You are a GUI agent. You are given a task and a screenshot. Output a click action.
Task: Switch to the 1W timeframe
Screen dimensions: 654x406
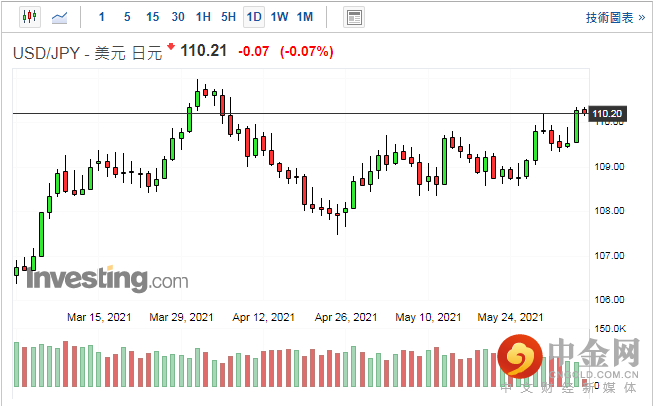[279, 17]
